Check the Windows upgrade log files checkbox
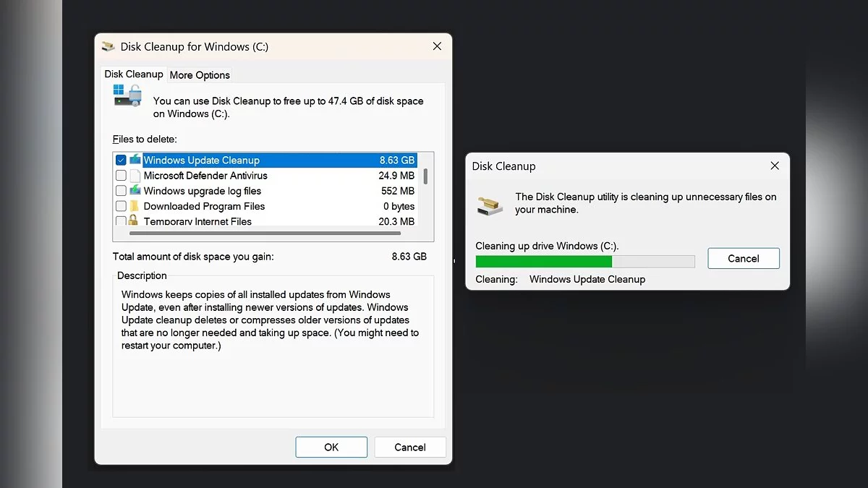868x488 pixels. pyautogui.click(x=121, y=191)
